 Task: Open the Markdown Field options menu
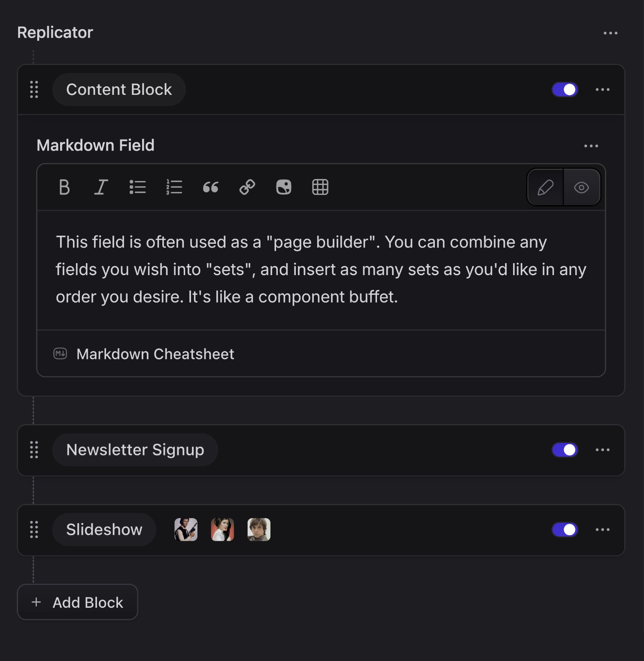591,146
